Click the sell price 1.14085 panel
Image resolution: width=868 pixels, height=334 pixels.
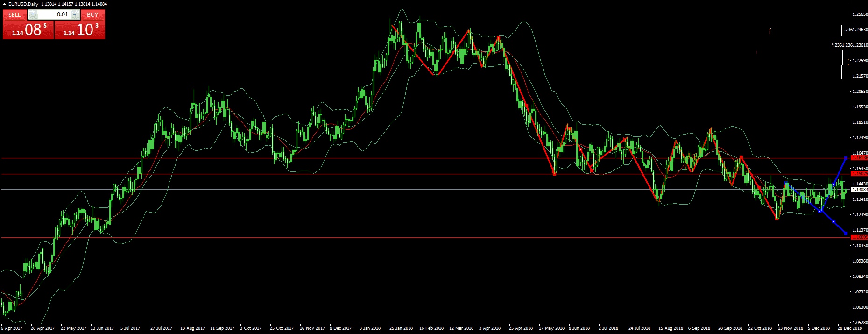coord(28,30)
